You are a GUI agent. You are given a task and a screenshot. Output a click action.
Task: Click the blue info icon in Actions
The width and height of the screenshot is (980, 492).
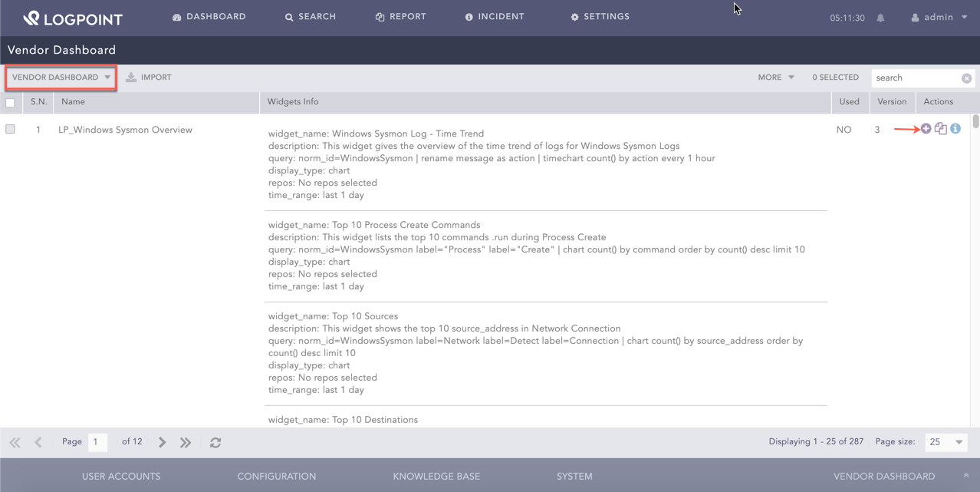coord(955,129)
